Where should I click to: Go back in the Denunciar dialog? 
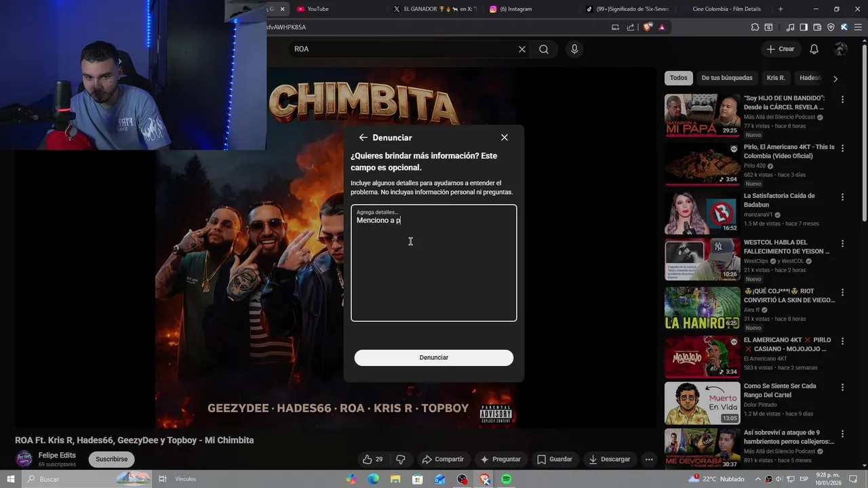(x=363, y=138)
